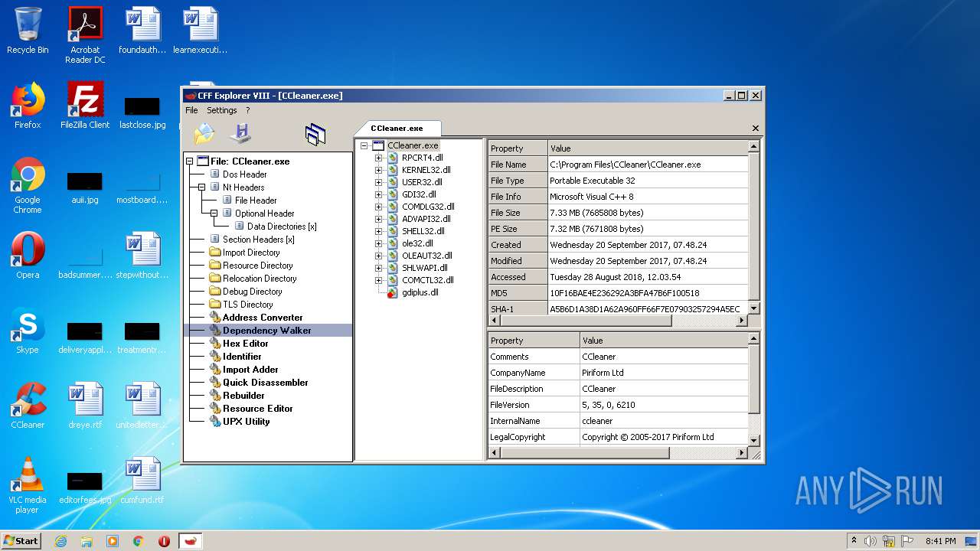Open the Settings menu

click(x=221, y=110)
